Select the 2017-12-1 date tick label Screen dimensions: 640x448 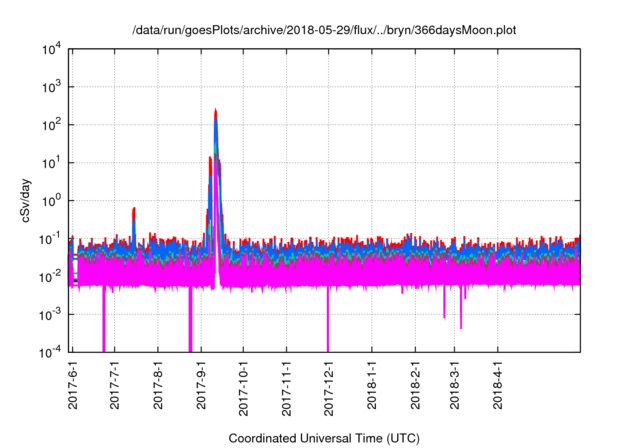pos(328,389)
